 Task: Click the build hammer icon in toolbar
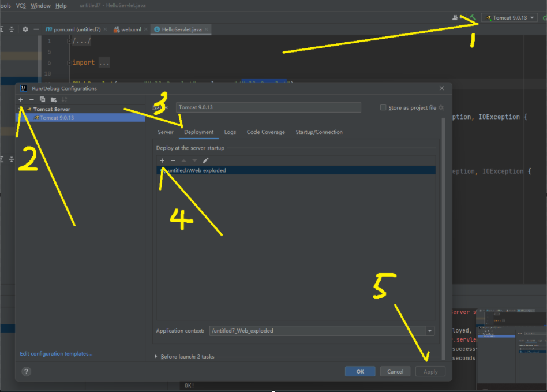(x=473, y=18)
